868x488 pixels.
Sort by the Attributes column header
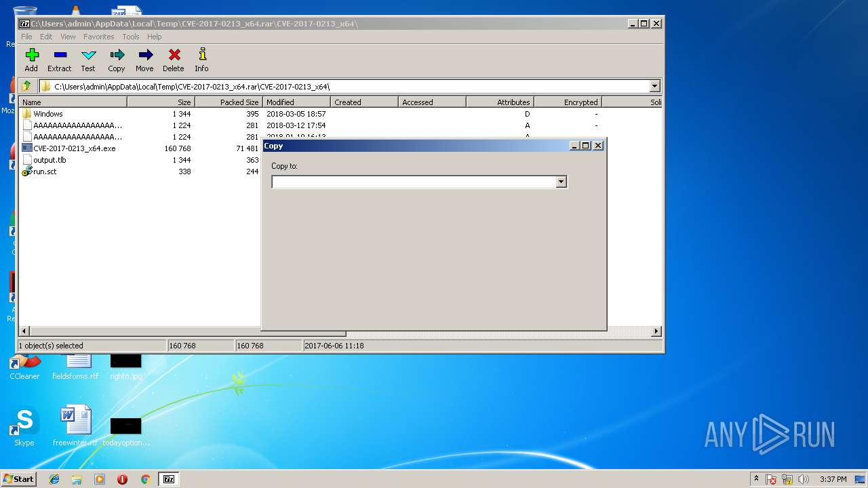tap(500, 102)
